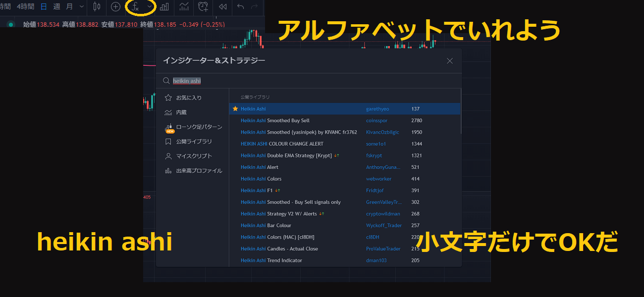
Task: Open the fx indicators button
Action: coord(135,7)
